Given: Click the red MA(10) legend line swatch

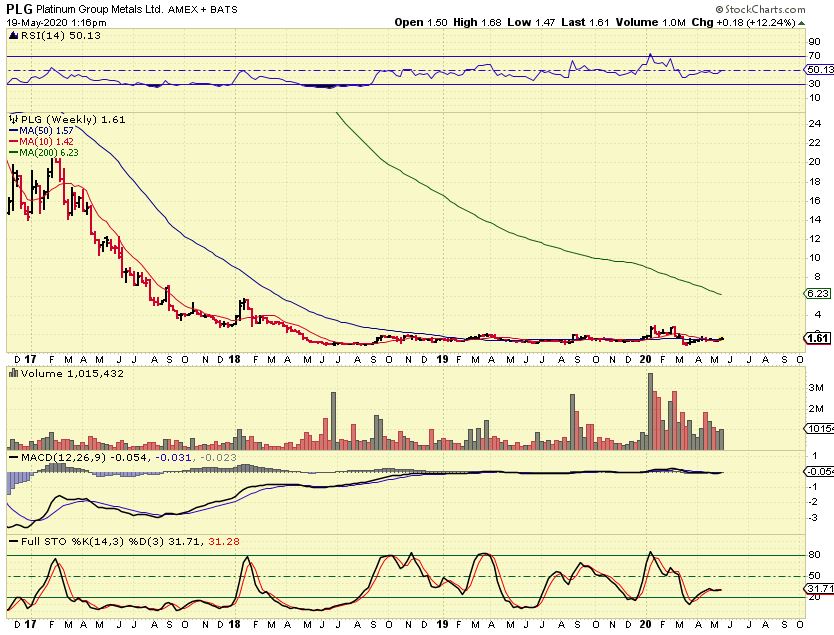Looking at the screenshot, I should click(x=14, y=142).
